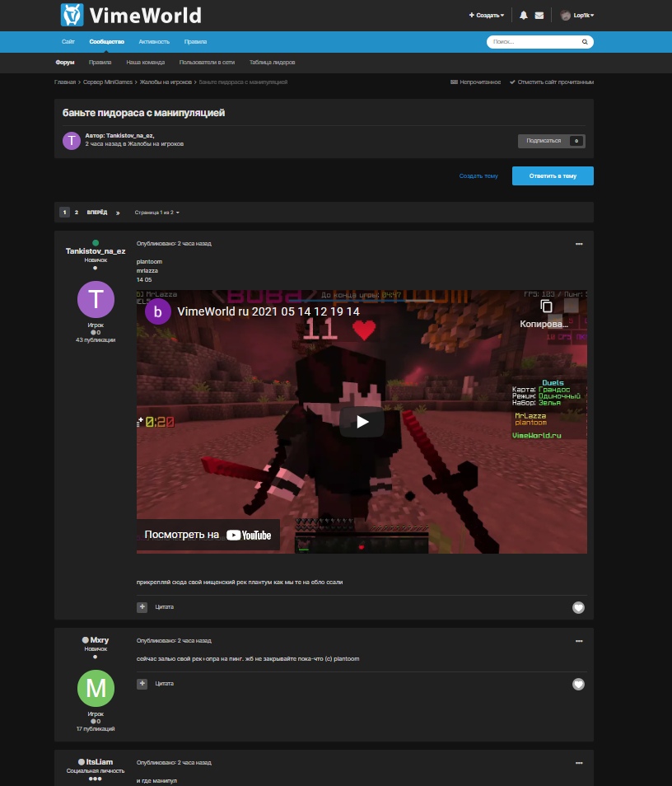Open YouTube channel avatar in video
Screen dimensions: 672x786
[158, 311]
